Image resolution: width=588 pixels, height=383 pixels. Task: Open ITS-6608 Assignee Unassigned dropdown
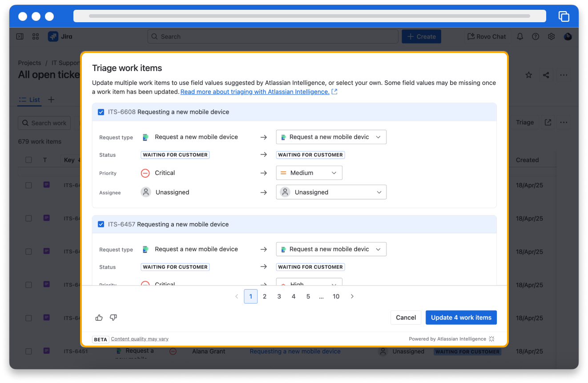click(x=331, y=192)
